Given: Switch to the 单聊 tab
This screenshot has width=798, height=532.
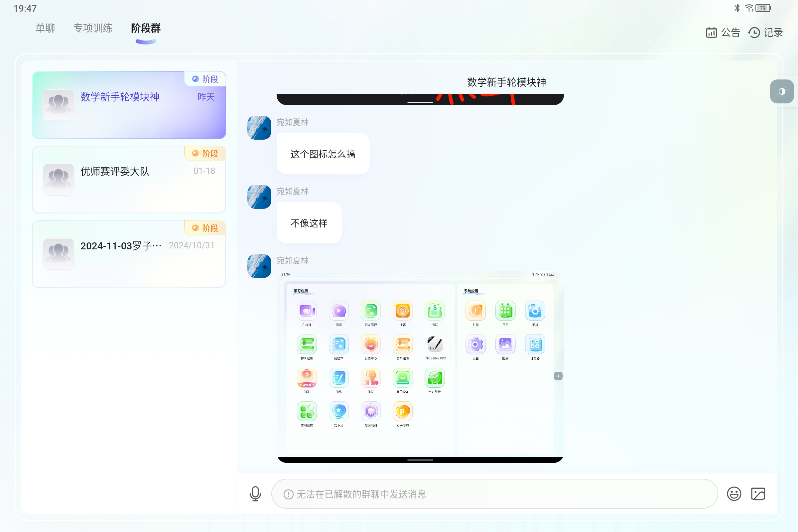Looking at the screenshot, I should [45, 28].
